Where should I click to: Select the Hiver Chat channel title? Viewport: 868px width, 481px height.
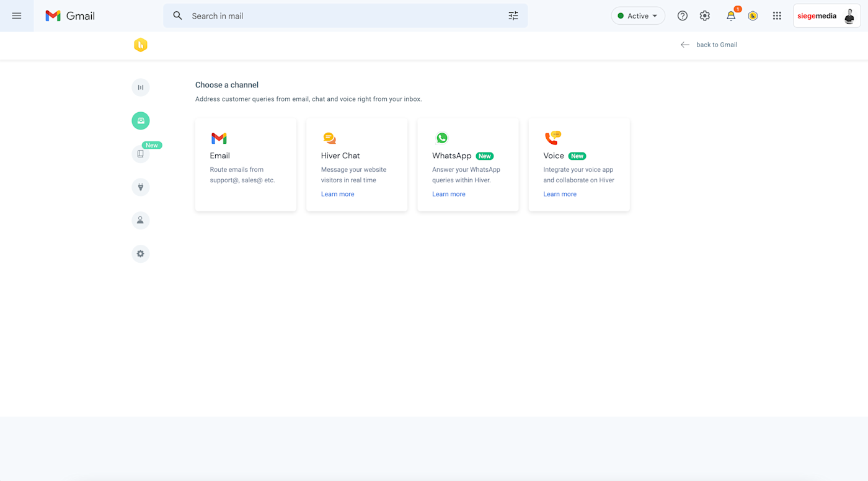pos(340,156)
